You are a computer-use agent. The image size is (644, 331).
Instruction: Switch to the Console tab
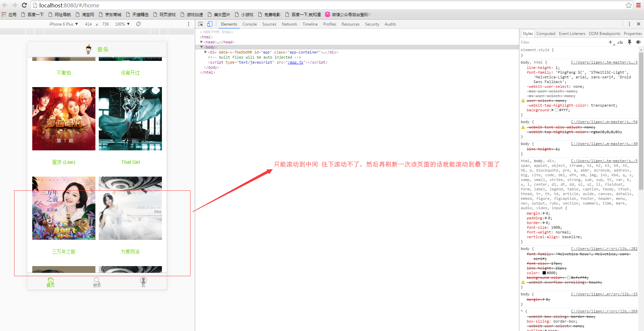coord(250,24)
